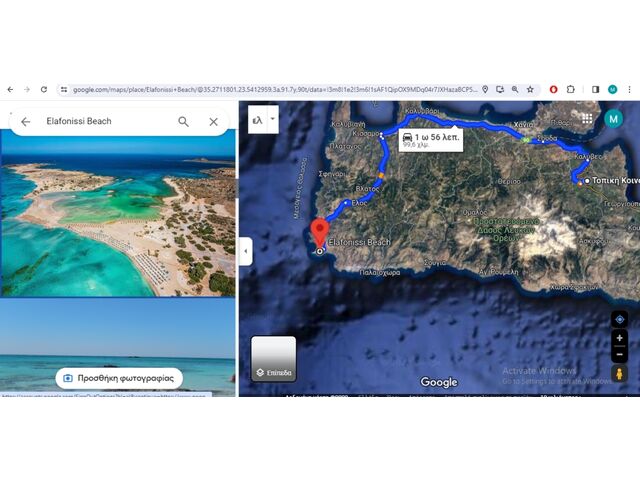Collapse the side panel arrow
The height and width of the screenshot is (480, 640).
point(246,251)
